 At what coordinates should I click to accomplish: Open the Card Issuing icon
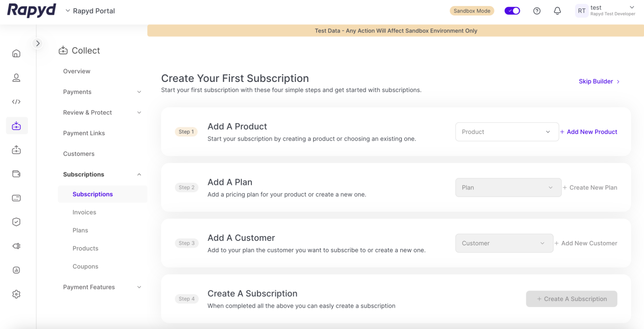point(16,198)
